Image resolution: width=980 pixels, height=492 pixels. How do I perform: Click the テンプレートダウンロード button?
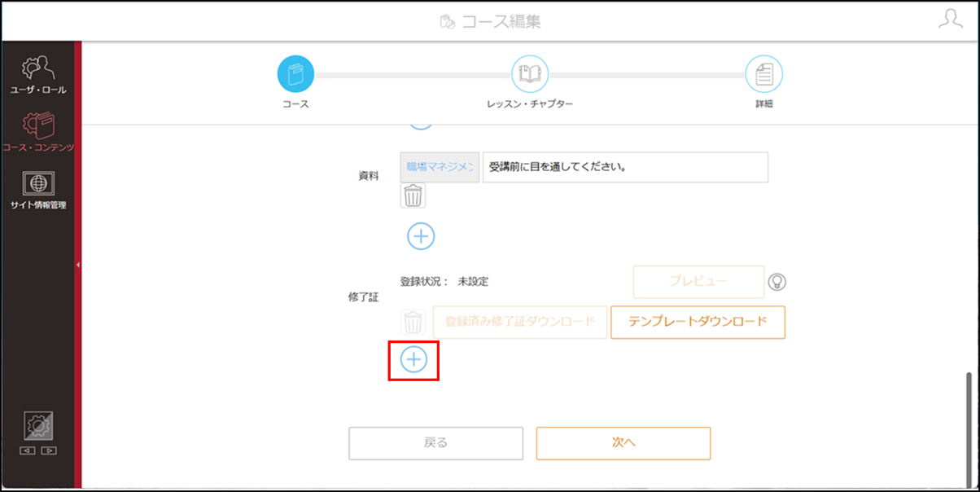click(x=698, y=322)
